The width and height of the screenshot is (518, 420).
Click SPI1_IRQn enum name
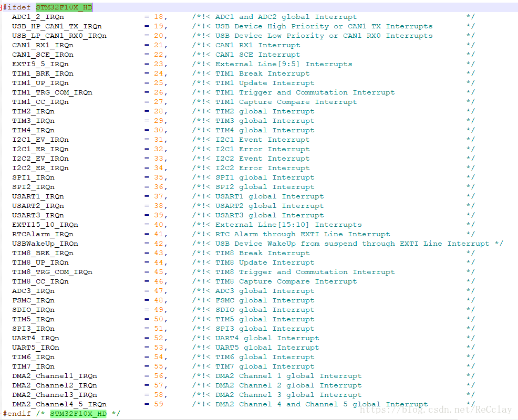[34, 177]
